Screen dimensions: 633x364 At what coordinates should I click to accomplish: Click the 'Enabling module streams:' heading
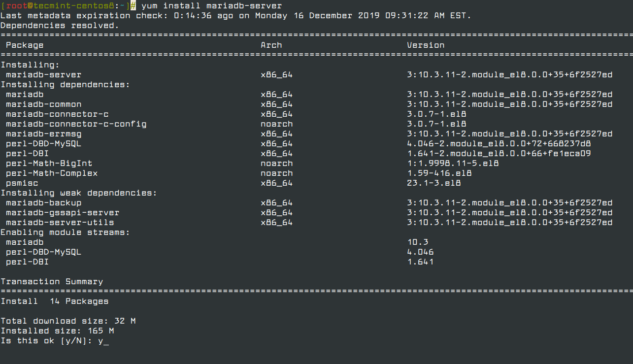65,232
